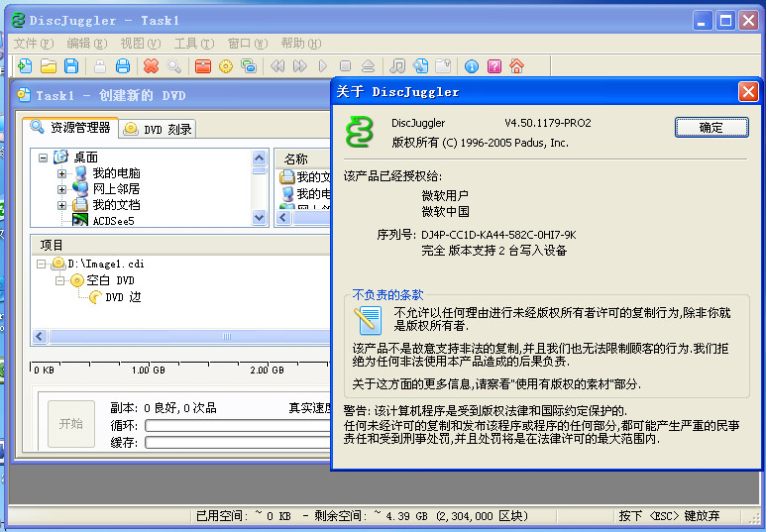This screenshot has width=766, height=532.
Task: Close the 关于 DiscJuggler dialog
Action: click(748, 91)
